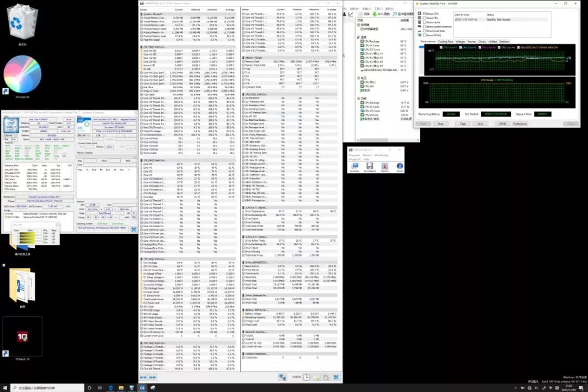588x392 pixels.
Task: Click the Intel Iris graphics logo in System Summary
Action: [84, 125]
